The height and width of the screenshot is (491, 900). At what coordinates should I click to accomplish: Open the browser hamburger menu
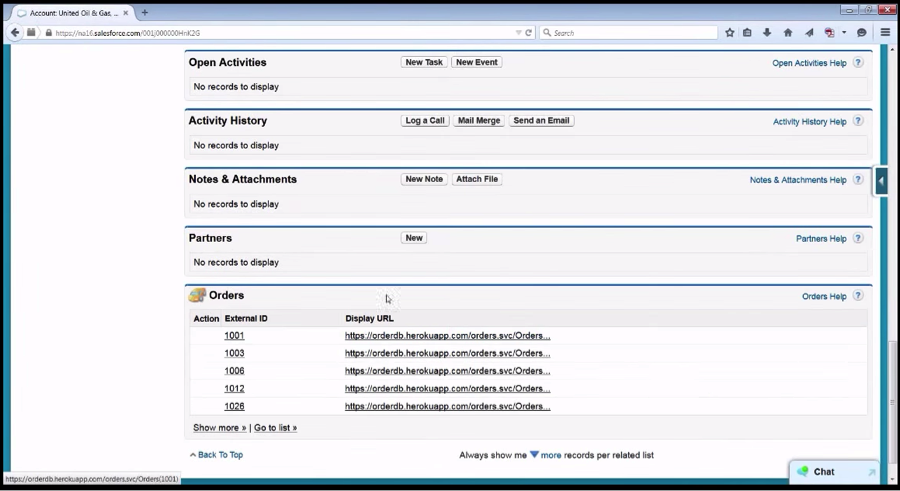pyautogui.click(x=885, y=33)
